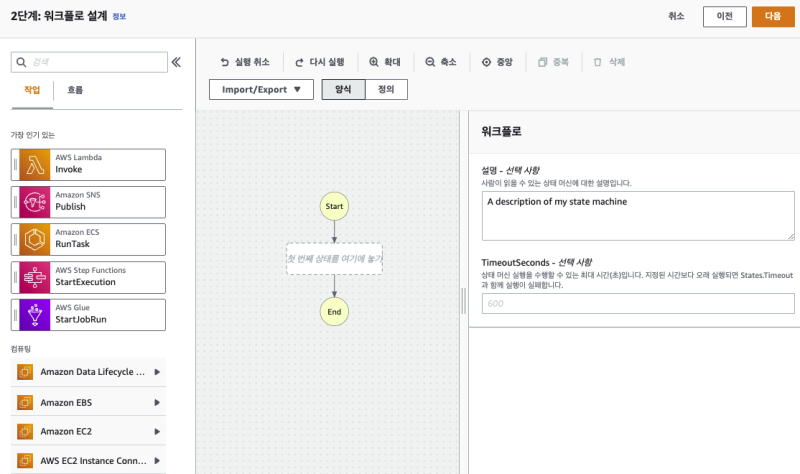
Task: Expand Amazon EC2 group
Action: [x=157, y=432]
